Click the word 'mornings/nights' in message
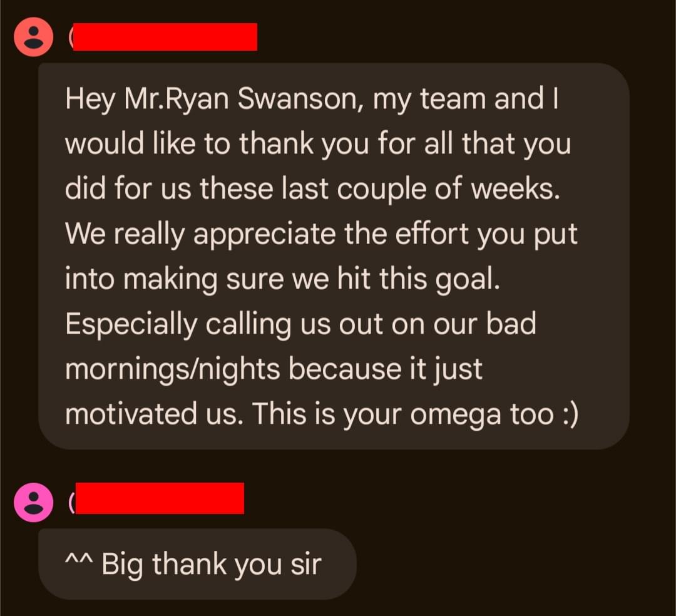The image size is (676, 616). (173, 370)
